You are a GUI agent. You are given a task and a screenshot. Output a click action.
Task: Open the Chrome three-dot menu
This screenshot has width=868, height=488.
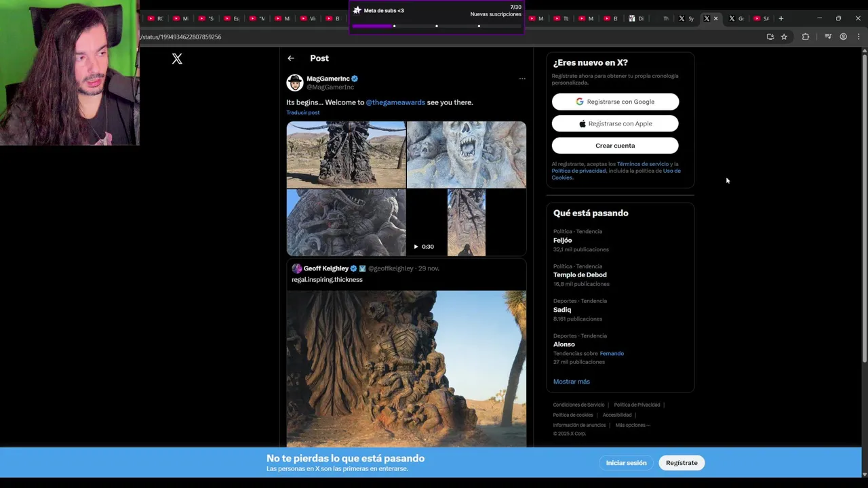tap(859, 37)
